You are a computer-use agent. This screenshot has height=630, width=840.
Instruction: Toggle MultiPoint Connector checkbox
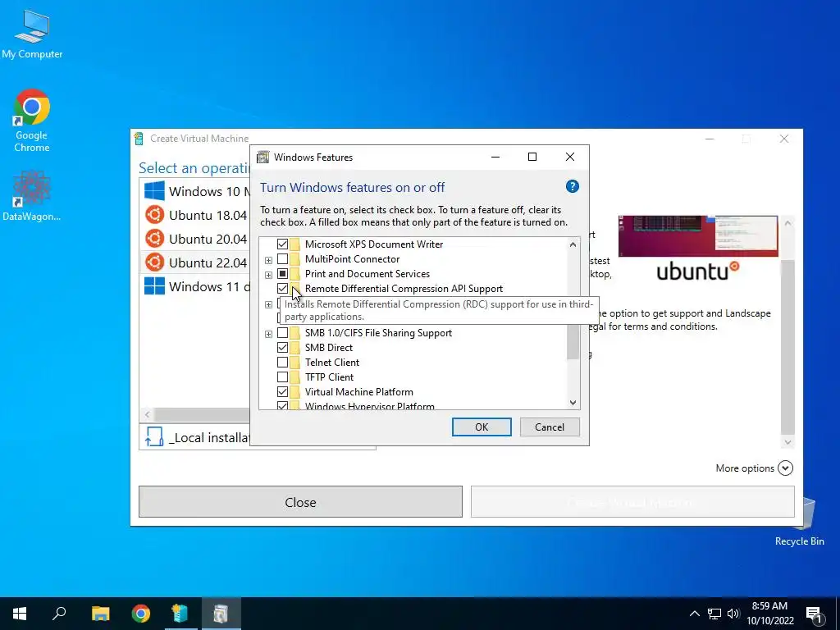coord(282,259)
